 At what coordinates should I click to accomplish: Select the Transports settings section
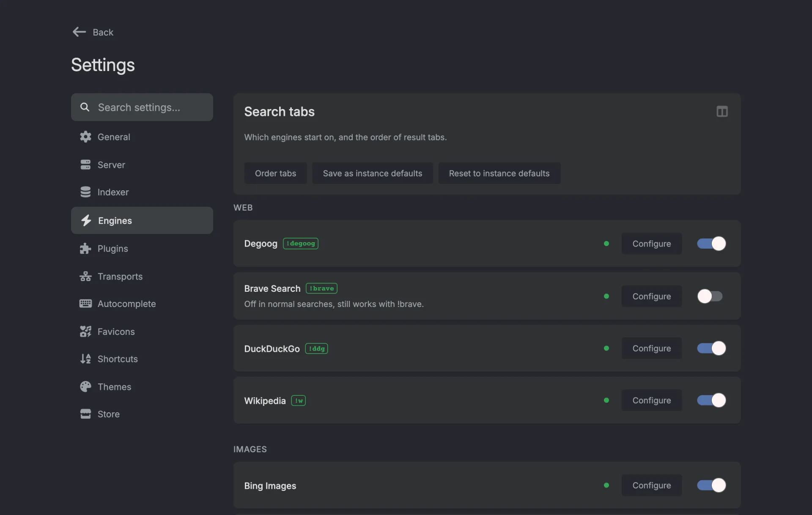click(142, 277)
